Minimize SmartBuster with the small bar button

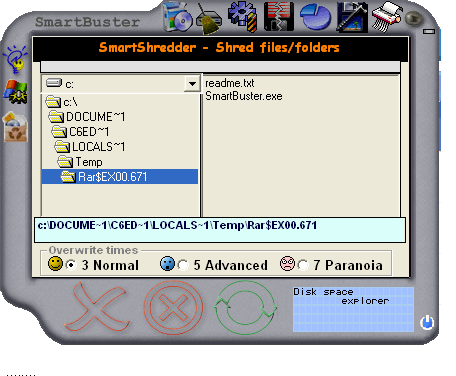pyautogui.click(x=429, y=31)
